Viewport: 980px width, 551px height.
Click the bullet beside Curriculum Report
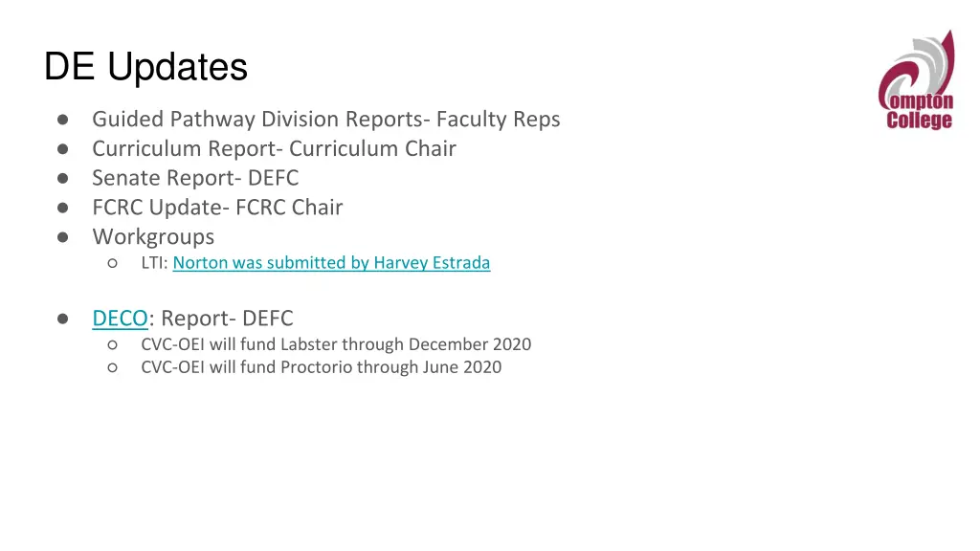62,148
